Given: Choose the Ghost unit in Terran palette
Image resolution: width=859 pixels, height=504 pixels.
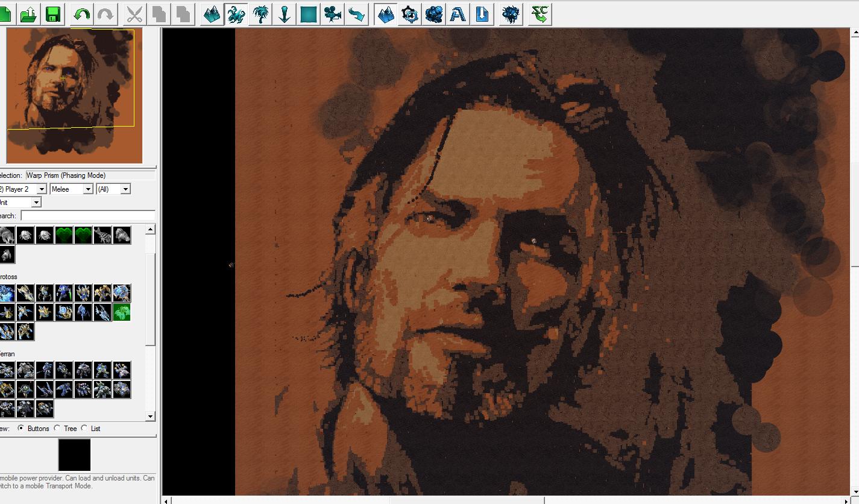Looking at the screenshot, I should 45,370.
